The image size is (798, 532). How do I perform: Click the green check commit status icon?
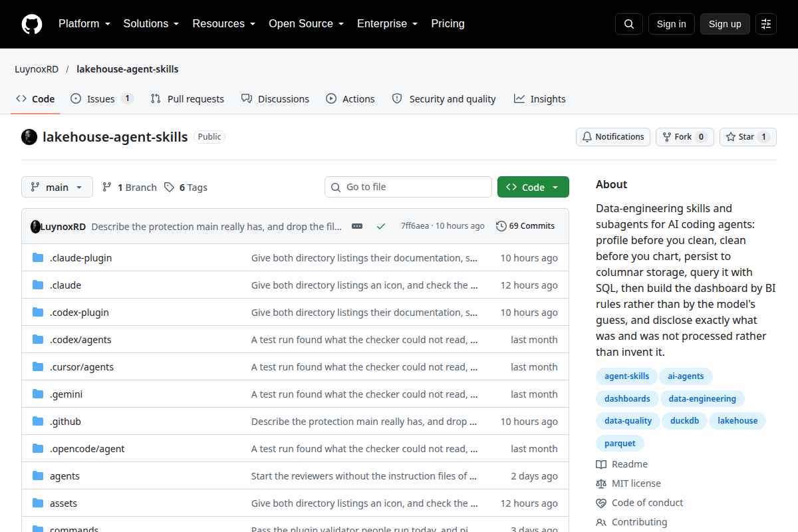(381, 226)
